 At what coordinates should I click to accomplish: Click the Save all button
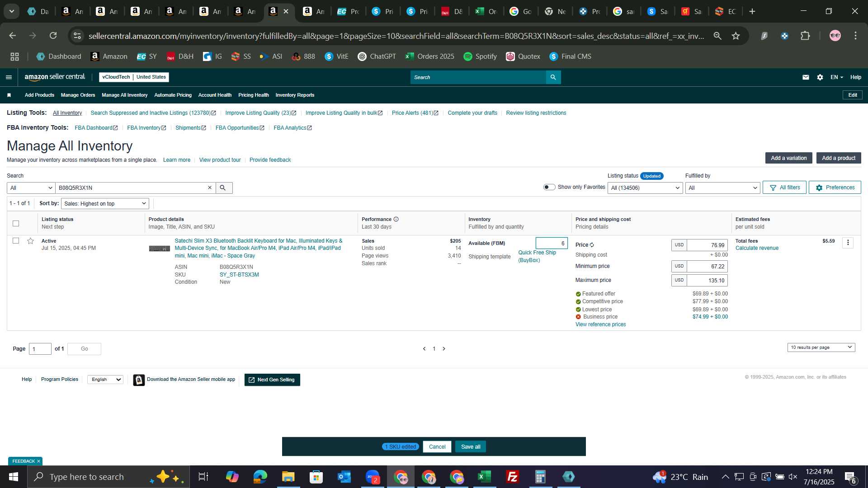pos(471,447)
